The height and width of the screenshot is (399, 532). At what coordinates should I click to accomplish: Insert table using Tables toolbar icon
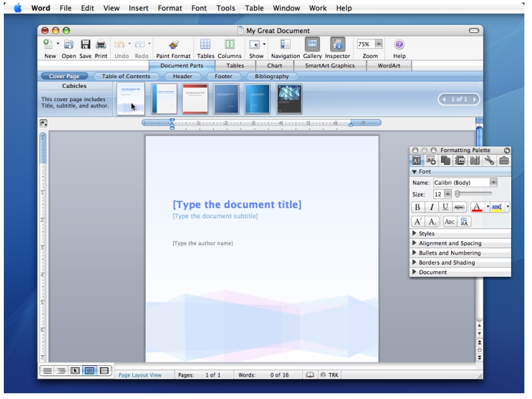pos(206,45)
